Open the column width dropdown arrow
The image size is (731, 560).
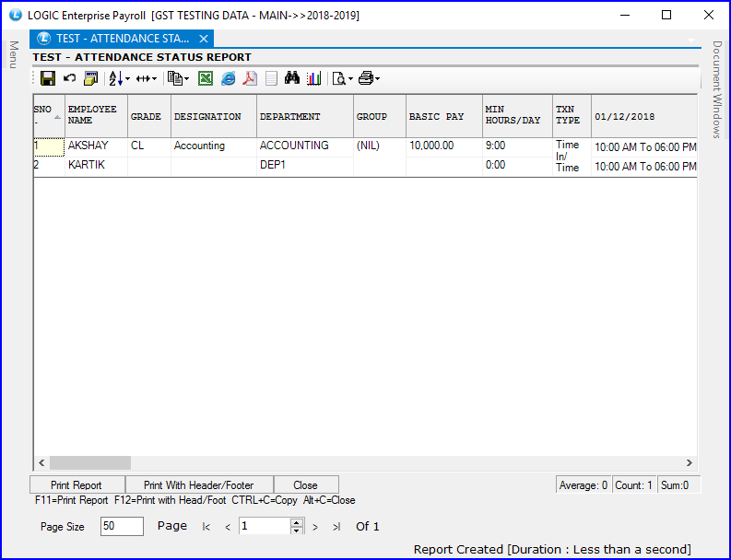(154, 78)
